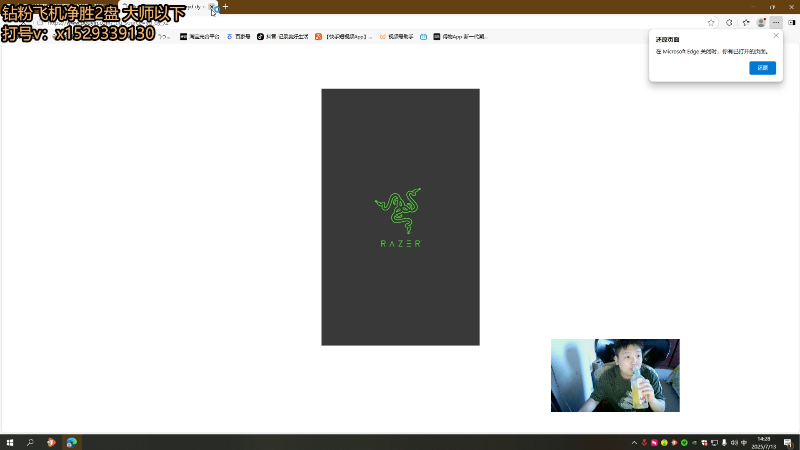The width and height of the screenshot is (800, 450).
Task: Open the Dewu App bookmark
Action: pos(460,37)
